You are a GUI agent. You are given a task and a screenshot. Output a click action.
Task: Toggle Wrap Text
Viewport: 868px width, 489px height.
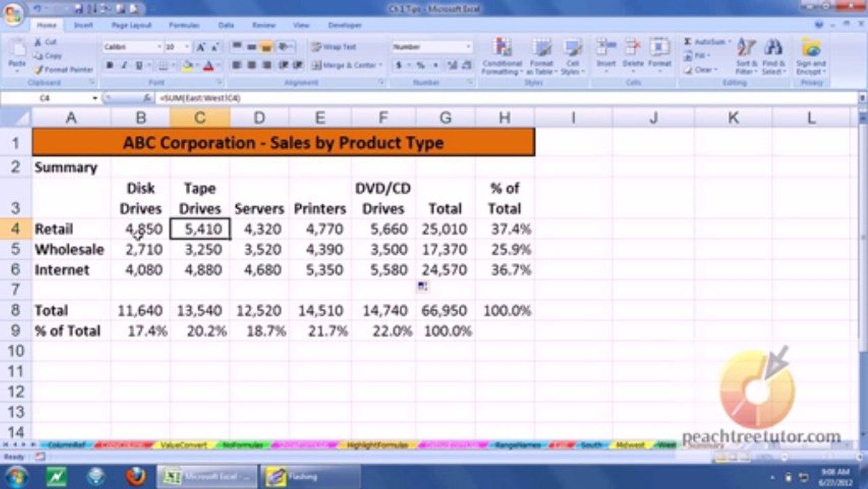(334, 47)
